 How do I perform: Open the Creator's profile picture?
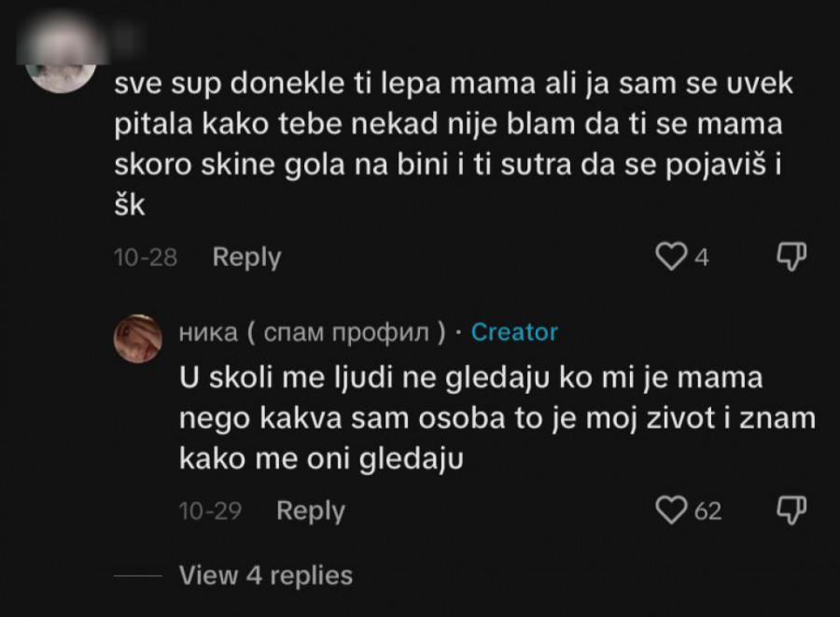(x=138, y=338)
